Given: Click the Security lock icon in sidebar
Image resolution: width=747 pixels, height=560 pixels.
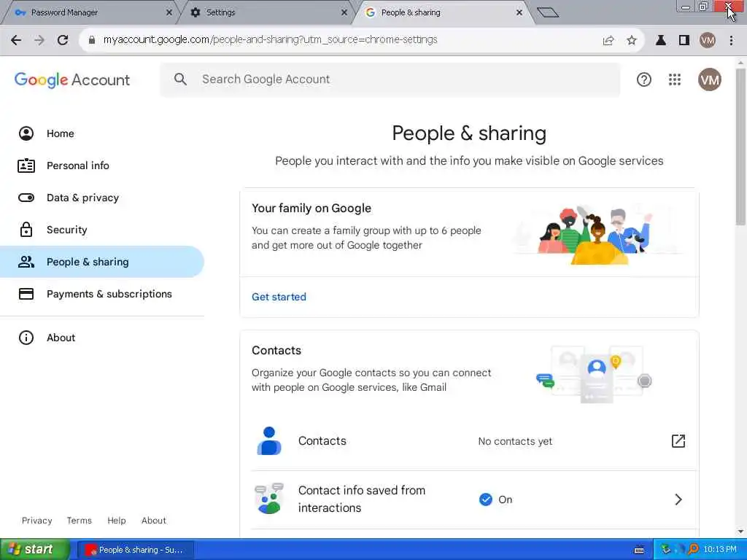Looking at the screenshot, I should coord(26,230).
